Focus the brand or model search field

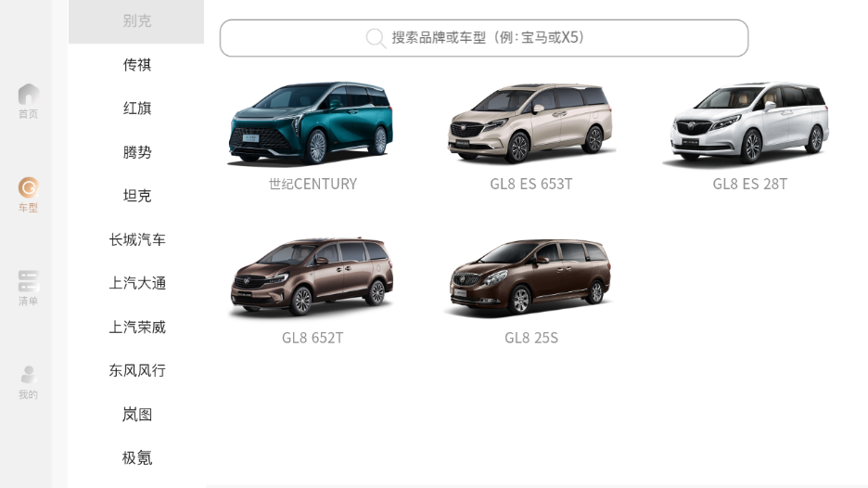(x=484, y=38)
